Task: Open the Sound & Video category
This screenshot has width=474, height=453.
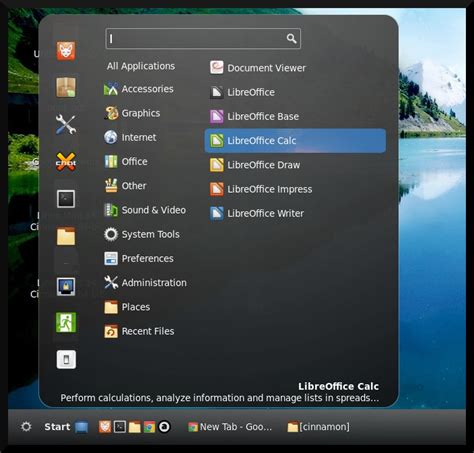Action: (x=145, y=210)
